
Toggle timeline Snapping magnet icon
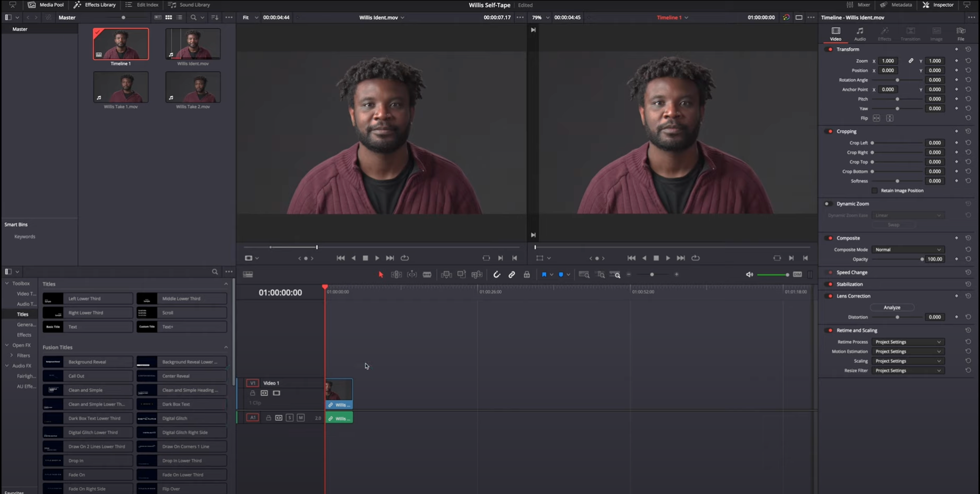[497, 275]
